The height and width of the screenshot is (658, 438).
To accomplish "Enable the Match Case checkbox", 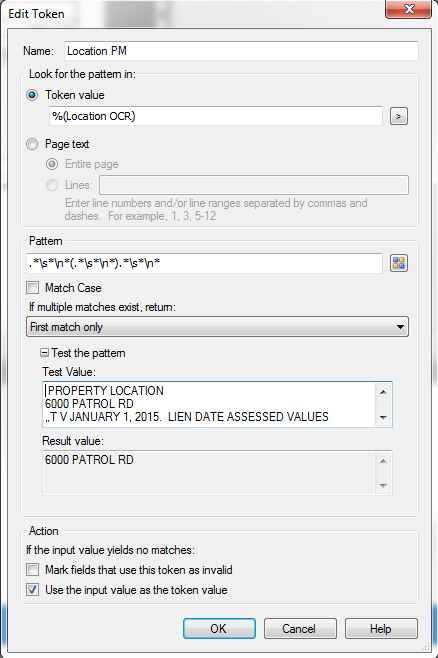I will tap(32, 288).
